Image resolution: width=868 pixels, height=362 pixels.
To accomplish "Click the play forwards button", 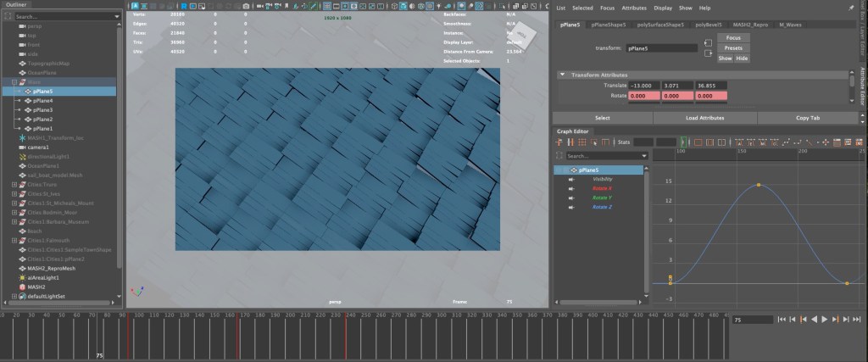I will tap(824, 320).
